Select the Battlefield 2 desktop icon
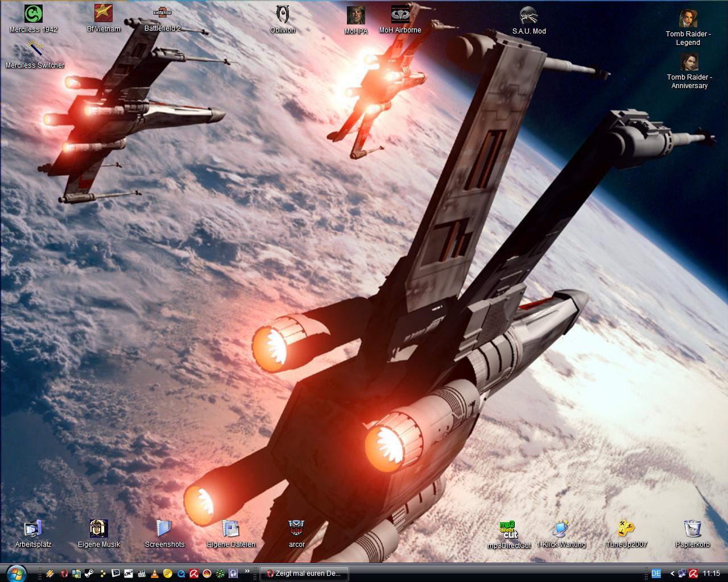Viewport: 728px width, 582px height. point(163,18)
